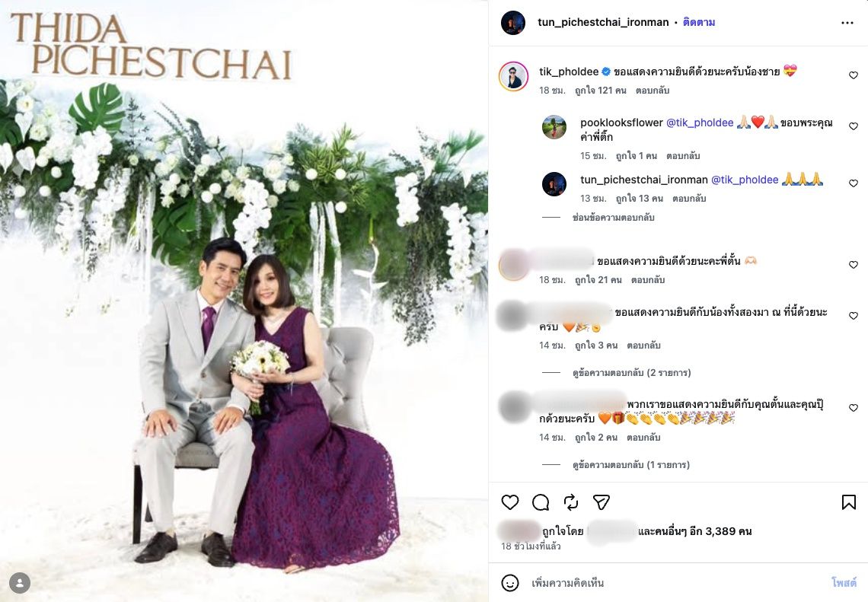Viewport: 868px width, 602px height.
Task: Open the three-dot more options menu
Action: pyautogui.click(x=847, y=23)
